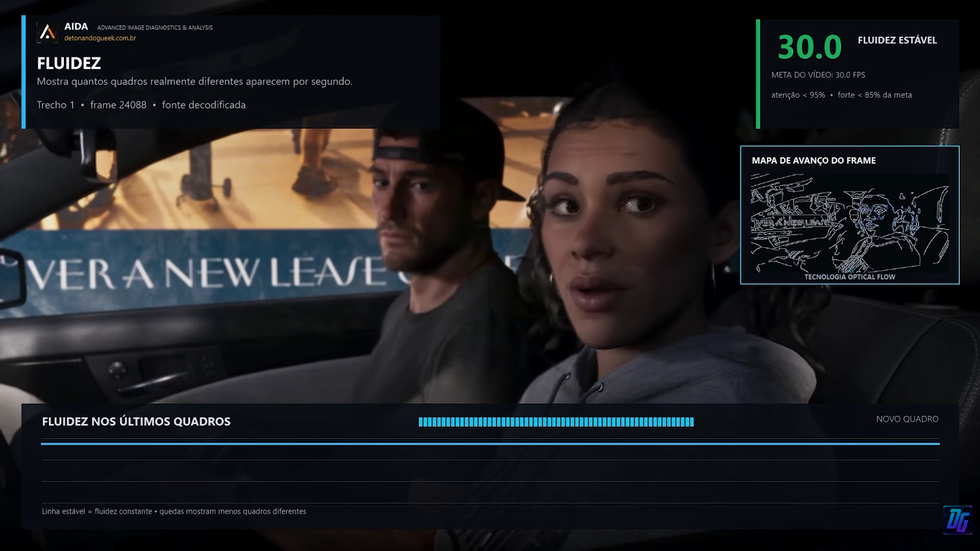The image size is (980, 551).
Task: Click the META DO VÍDEO: 30.0 FPS text
Action: click(x=818, y=75)
